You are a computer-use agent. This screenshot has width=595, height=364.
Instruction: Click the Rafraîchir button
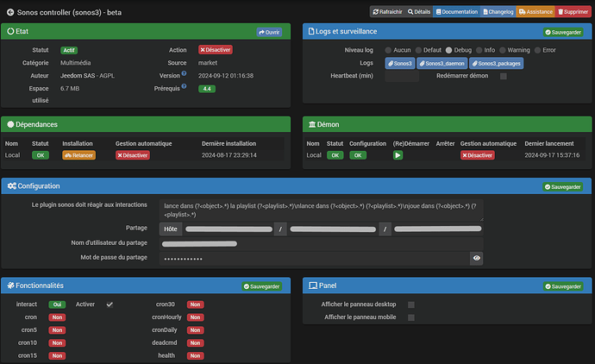point(387,12)
